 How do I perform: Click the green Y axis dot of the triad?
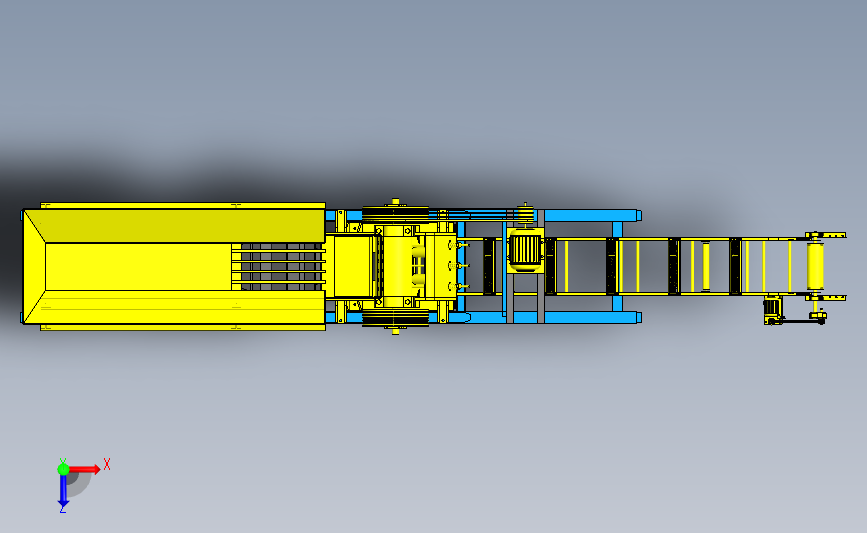click(63, 469)
